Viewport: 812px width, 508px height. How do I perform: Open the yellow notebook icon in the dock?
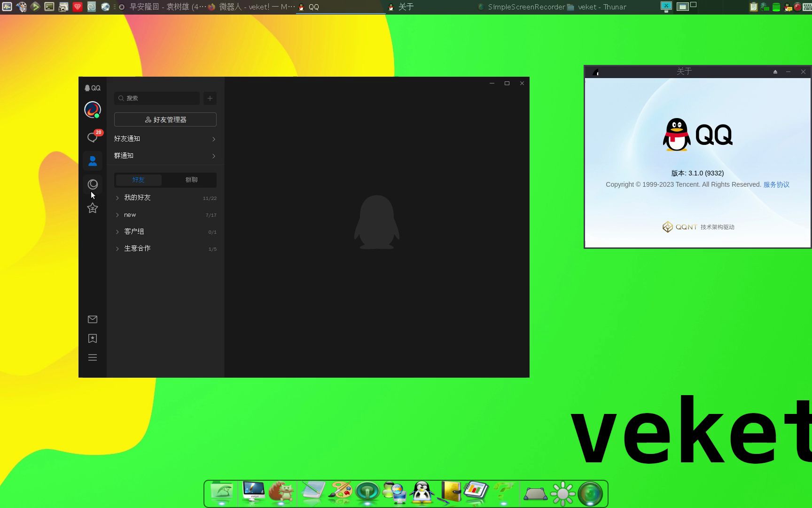pyautogui.click(x=450, y=492)
